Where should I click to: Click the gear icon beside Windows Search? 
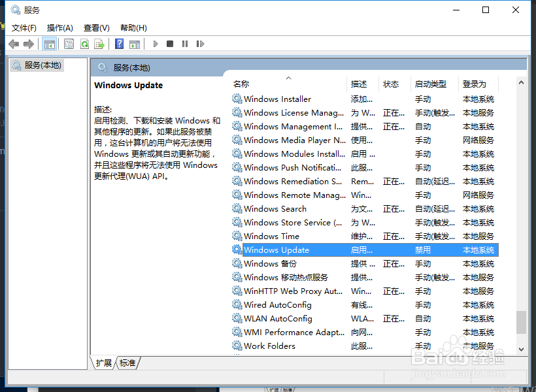tap(237, 208)
